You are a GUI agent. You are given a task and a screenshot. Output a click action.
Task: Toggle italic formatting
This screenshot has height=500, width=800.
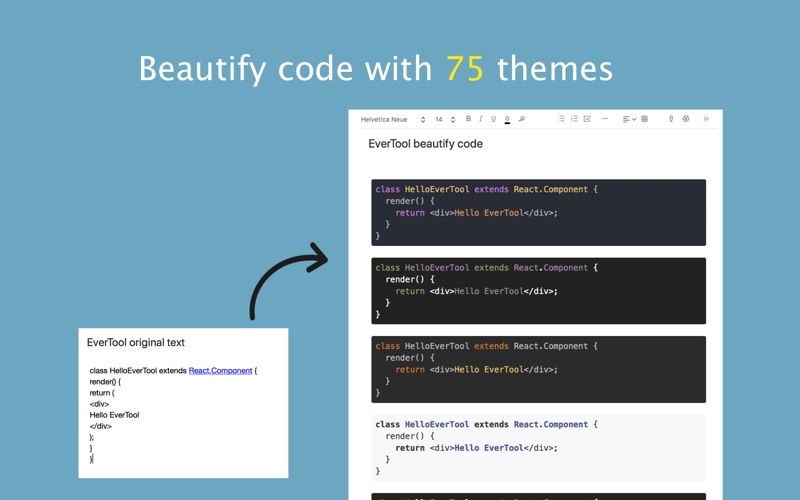click(481, 119)
